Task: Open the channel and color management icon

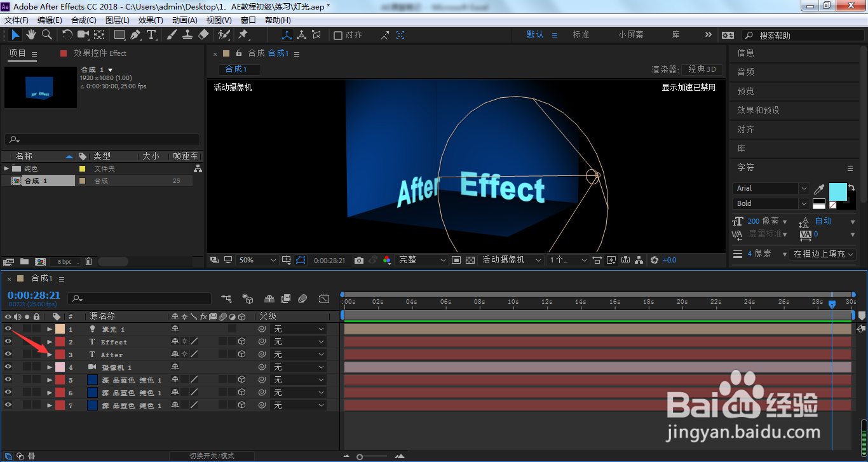Action: click(387, 260)
